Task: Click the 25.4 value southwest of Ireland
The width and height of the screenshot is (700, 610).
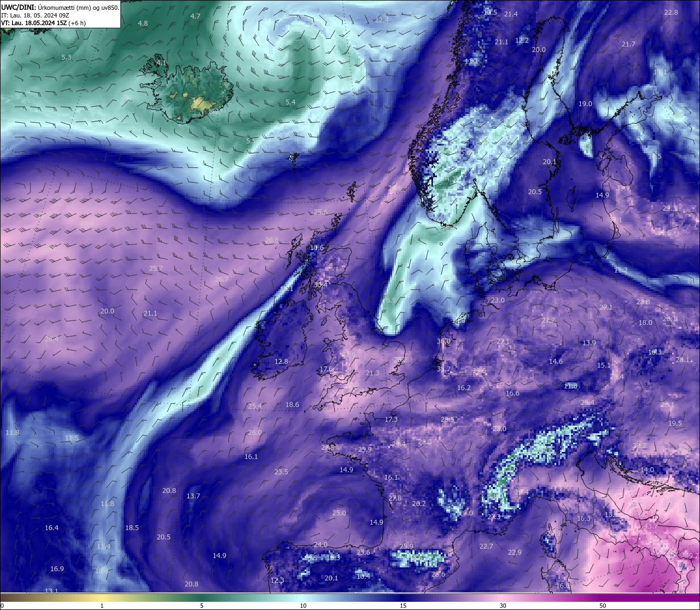Action: point(255,406)
